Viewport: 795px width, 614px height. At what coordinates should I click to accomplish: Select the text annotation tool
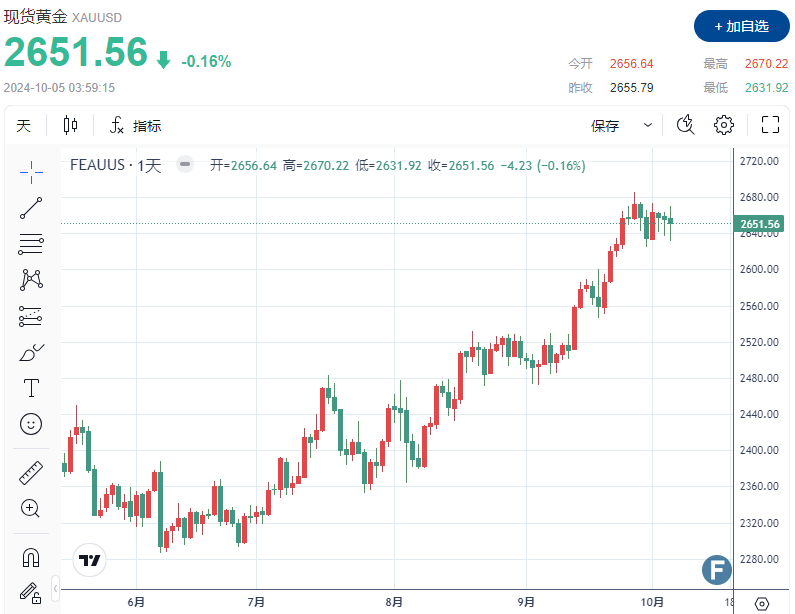pyautogui.click(x=31, y=388)
